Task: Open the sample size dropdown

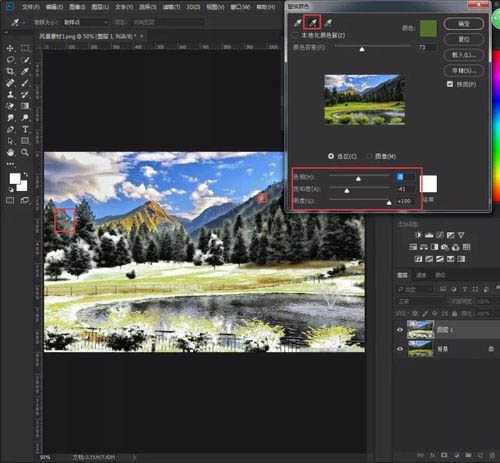Action: tap(86, 22)
